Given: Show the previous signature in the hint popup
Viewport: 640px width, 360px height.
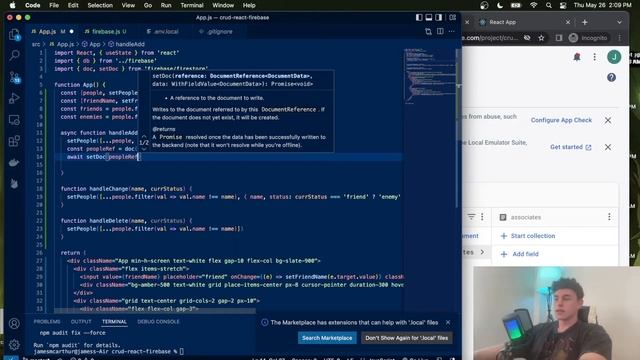Looking at the screenshot, I should (144, 136).
